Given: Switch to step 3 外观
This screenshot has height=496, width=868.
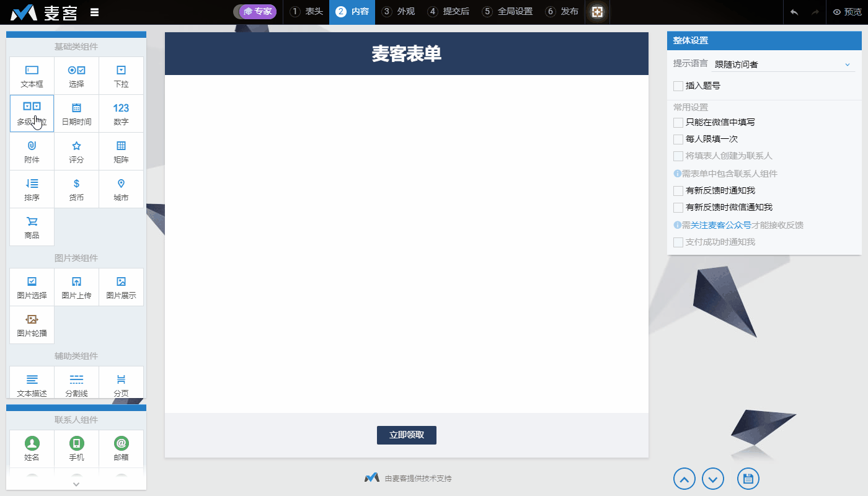Looking at the screenshot, I should [398, 12].
